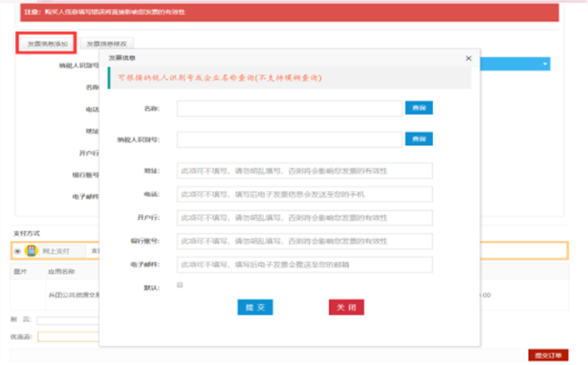Select the 网上支付 radio button
This screenshot has height=365, width=588.
pos(17,251)
